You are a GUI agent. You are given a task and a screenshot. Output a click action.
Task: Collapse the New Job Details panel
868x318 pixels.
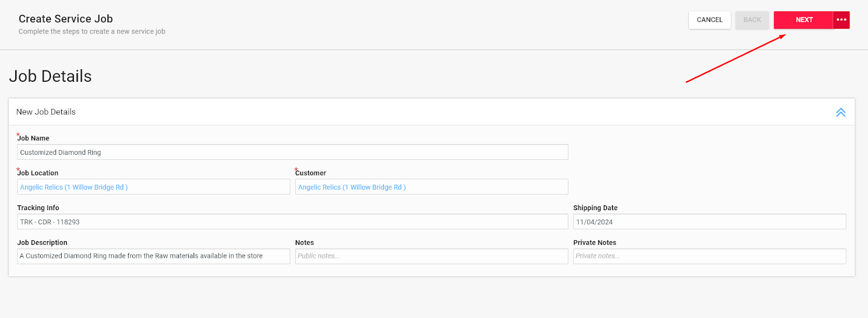[x=840, y=112]
